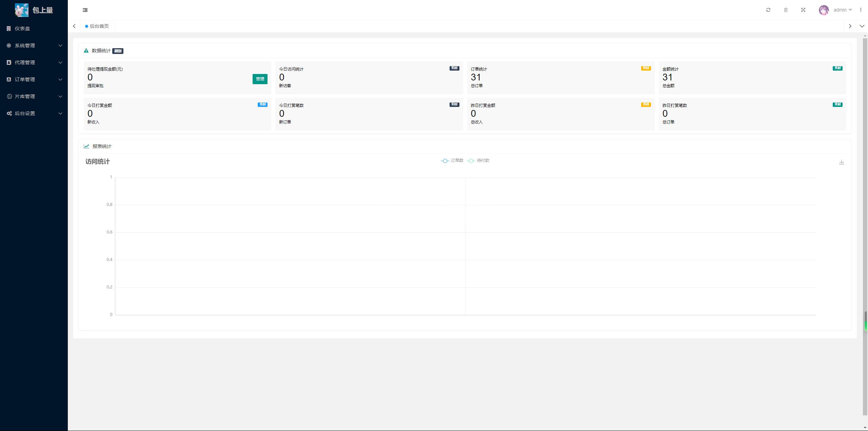
Task: Expand the 后台设置 menu
Action: coord(34,113)
